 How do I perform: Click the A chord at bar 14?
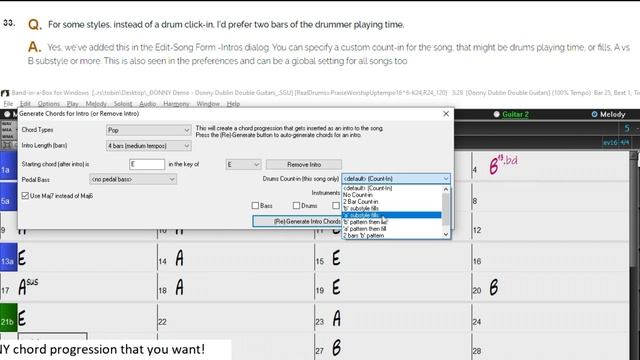point(179,258)
